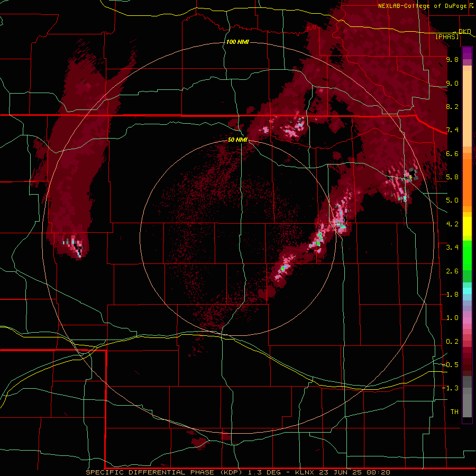Click the -1.3 legend value

(450, 388)
